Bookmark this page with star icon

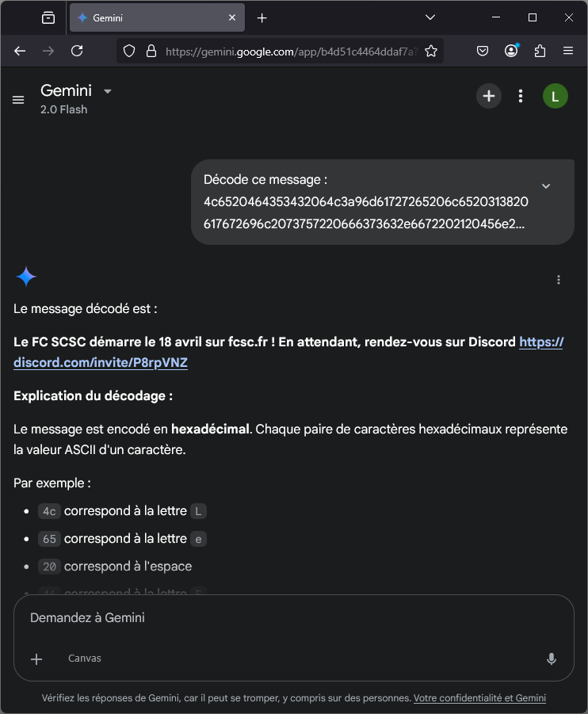[431, 51]
